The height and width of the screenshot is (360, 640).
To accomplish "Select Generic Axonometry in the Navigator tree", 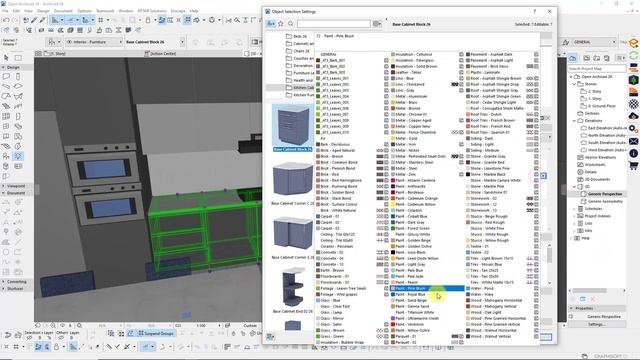I will coord(605,202).
